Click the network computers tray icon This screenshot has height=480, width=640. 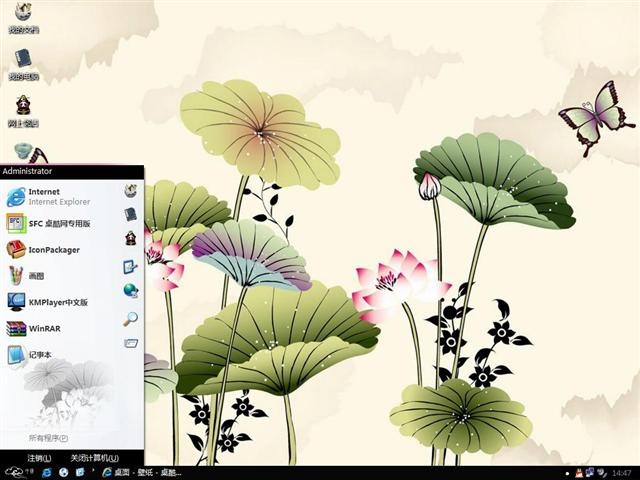pyautogui.click(x=590, y=473)
